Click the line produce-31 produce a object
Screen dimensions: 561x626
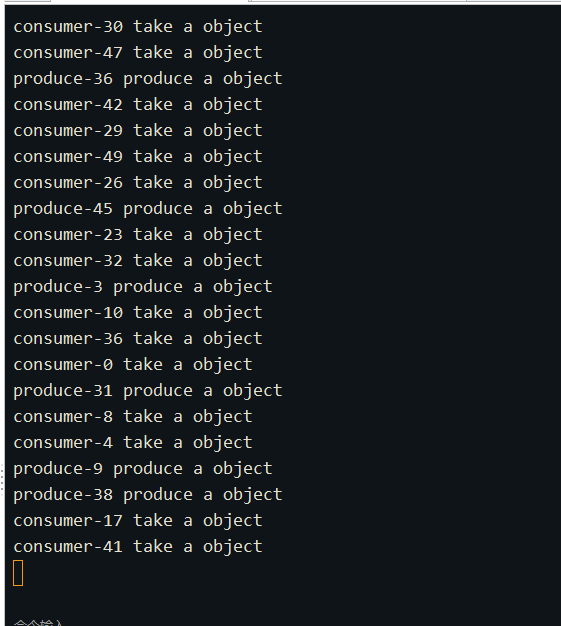pyautogui.click(x=148, y=390)
